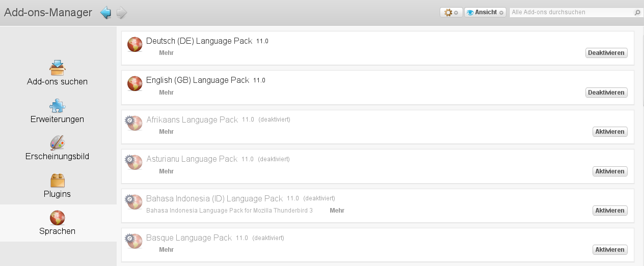Screen dimensions: 644x266
Task: Click the disabled Afrikaans Language Pack icon
Action: 133,123
